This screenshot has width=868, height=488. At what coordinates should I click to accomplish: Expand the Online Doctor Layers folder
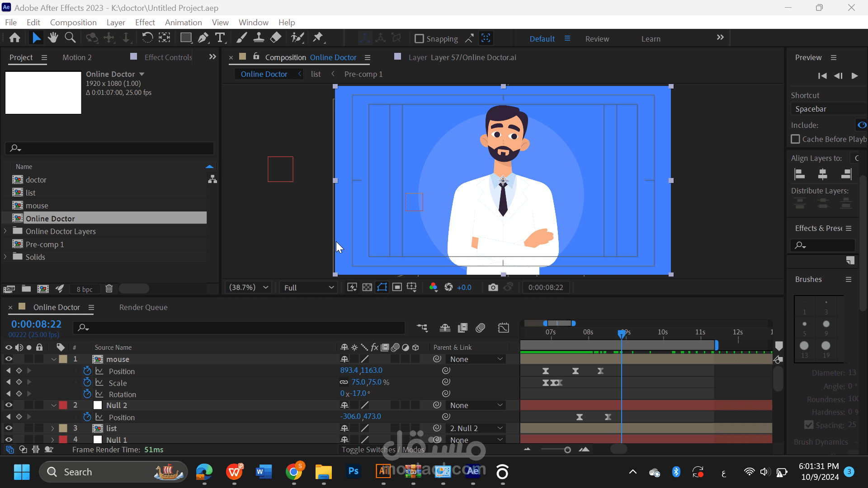point(5,231)
